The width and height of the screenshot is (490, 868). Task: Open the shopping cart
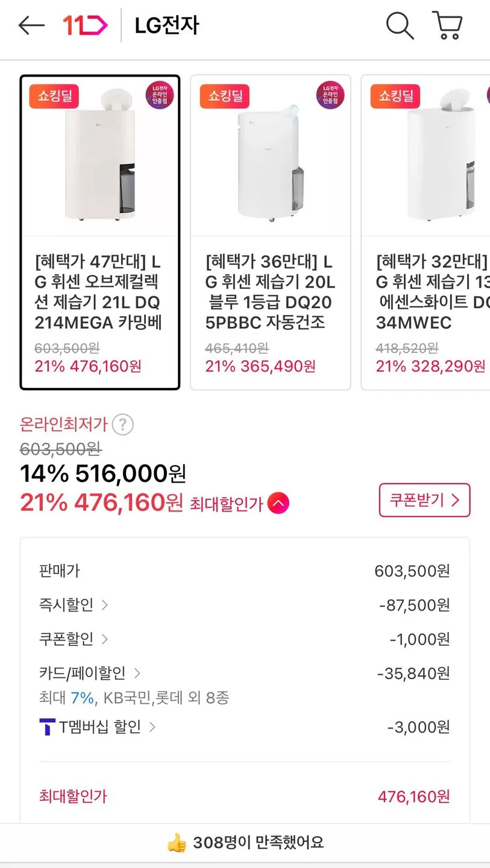pyautogui.click(x=447, y=25)
